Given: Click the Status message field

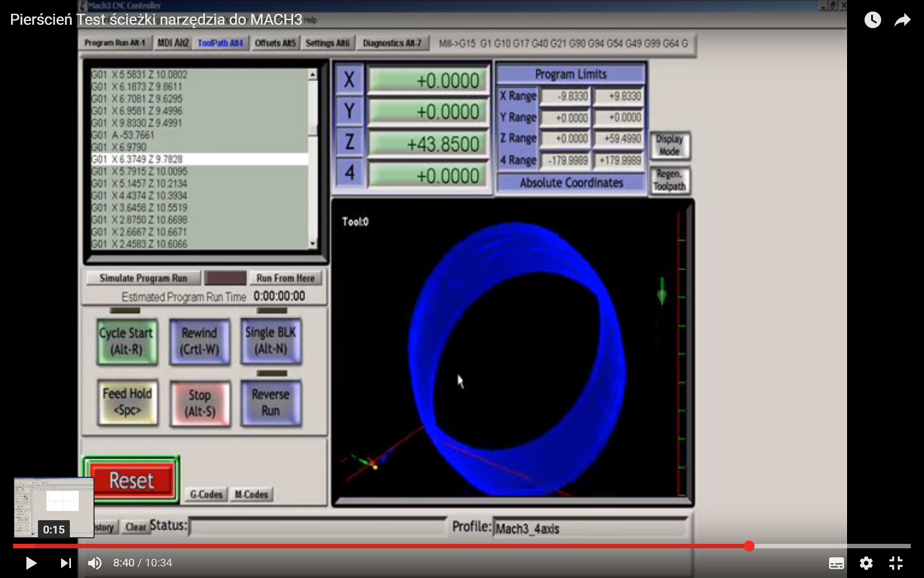Looking at the screenshot, I should (x=318, y=527).
